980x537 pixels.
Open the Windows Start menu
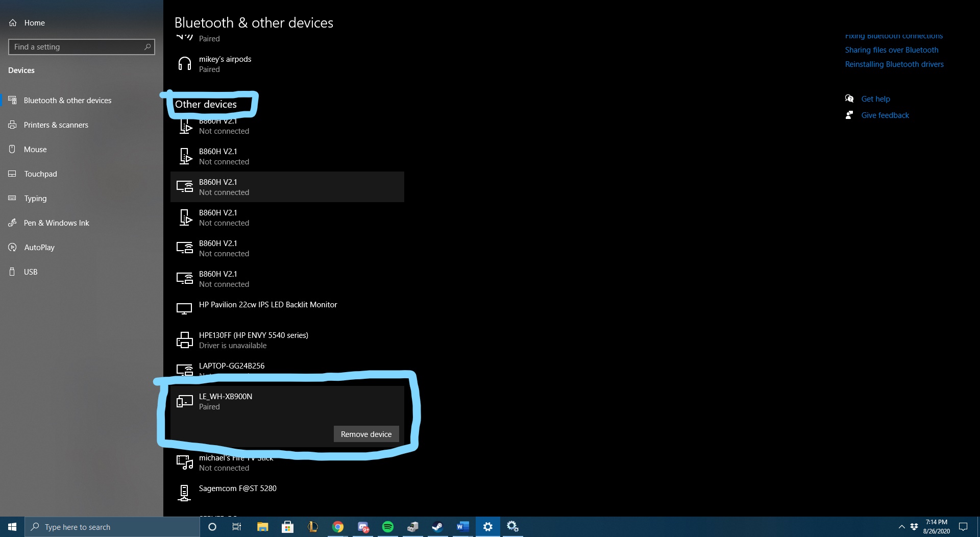tap(12, 527)
